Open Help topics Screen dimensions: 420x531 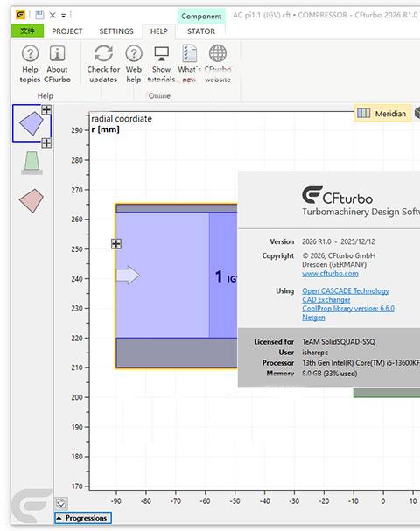pos(30,64)
